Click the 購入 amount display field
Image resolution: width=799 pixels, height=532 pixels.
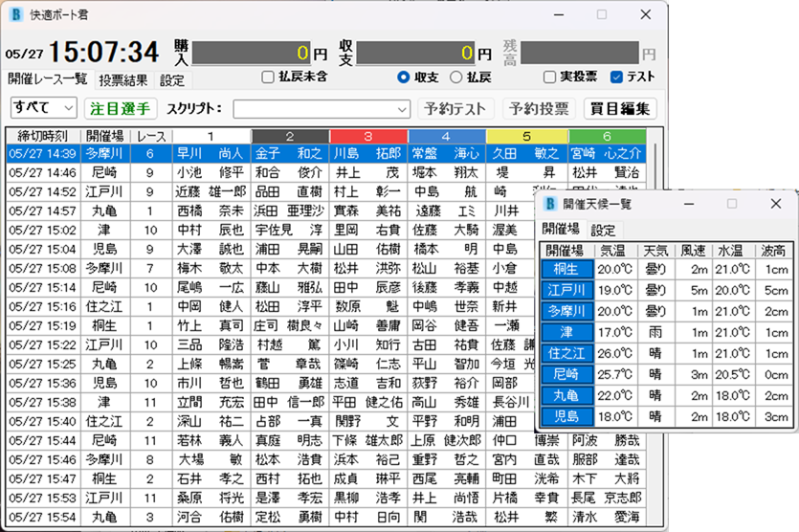pyautogui.click(x=253, y=53)
